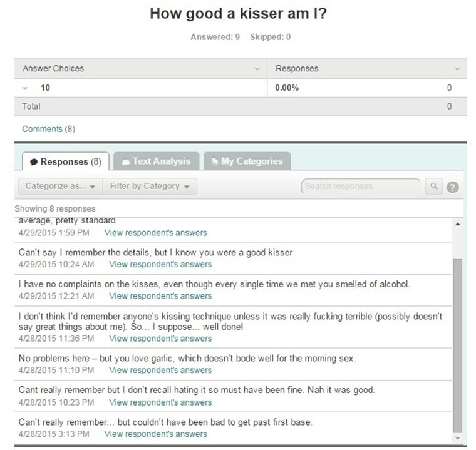This screenshot has width=476, height=450.
Task: Click the Comments (8) link
Action: pos(48,129)
